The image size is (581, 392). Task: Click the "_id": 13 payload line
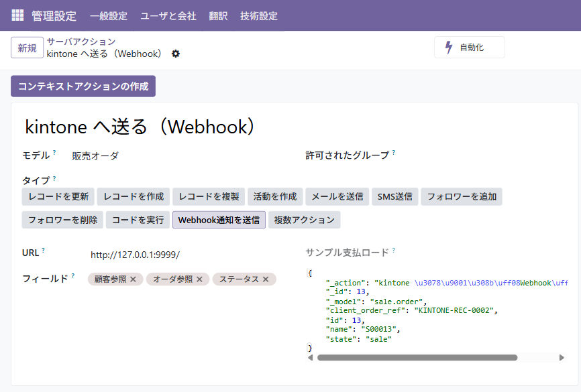[x=348, y=292]
